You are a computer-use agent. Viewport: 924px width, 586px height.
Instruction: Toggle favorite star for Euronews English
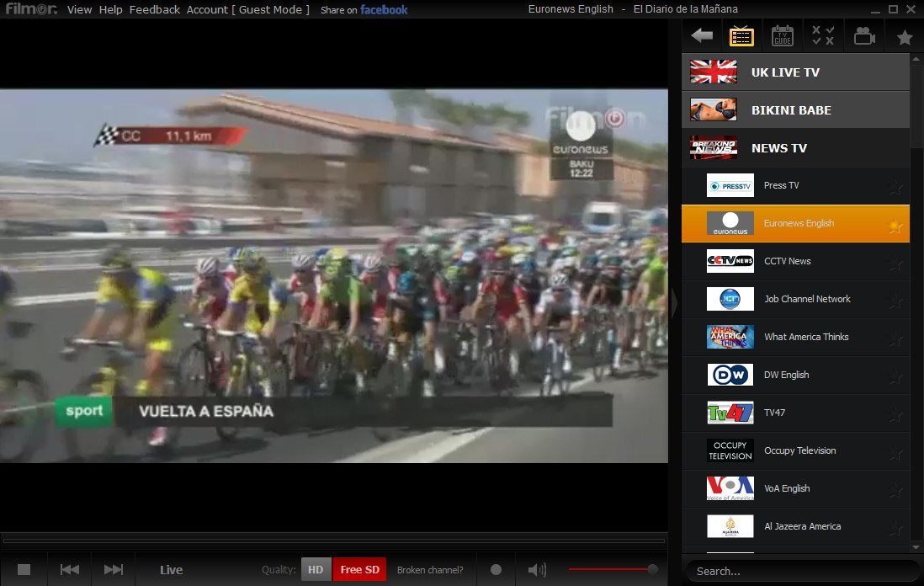point(895,225)
